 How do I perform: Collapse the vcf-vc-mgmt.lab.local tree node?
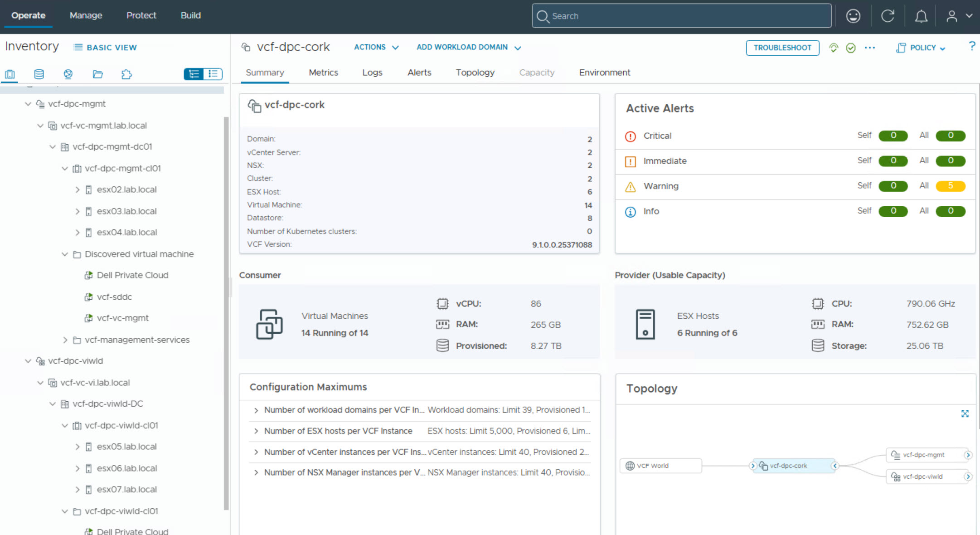click(40, 126)
